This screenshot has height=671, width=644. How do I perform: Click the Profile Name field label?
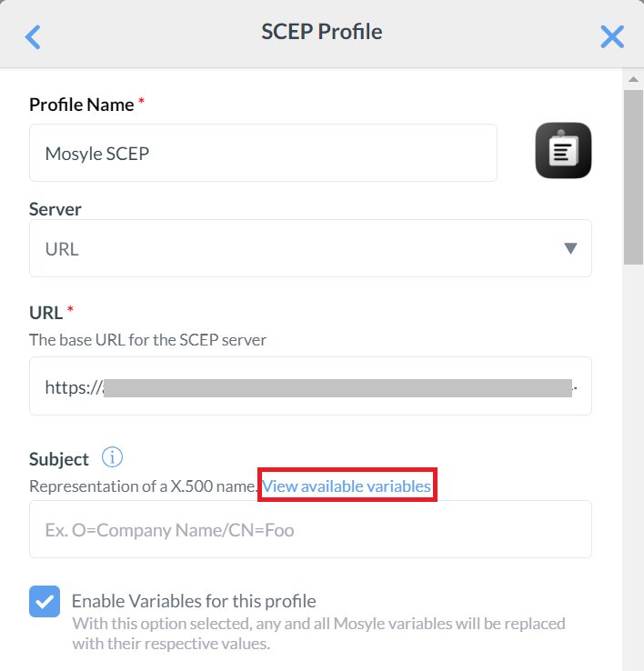pyautogui.click(x=82, y=105)
